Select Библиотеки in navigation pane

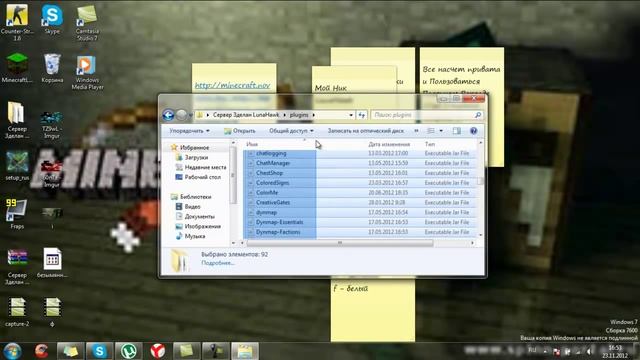coord(196,197)
